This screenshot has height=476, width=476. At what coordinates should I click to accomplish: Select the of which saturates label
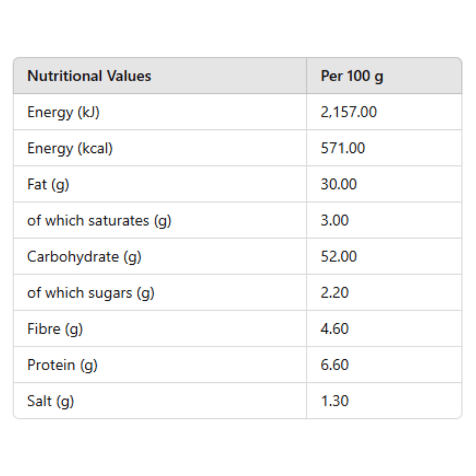[x=99, y=221]
